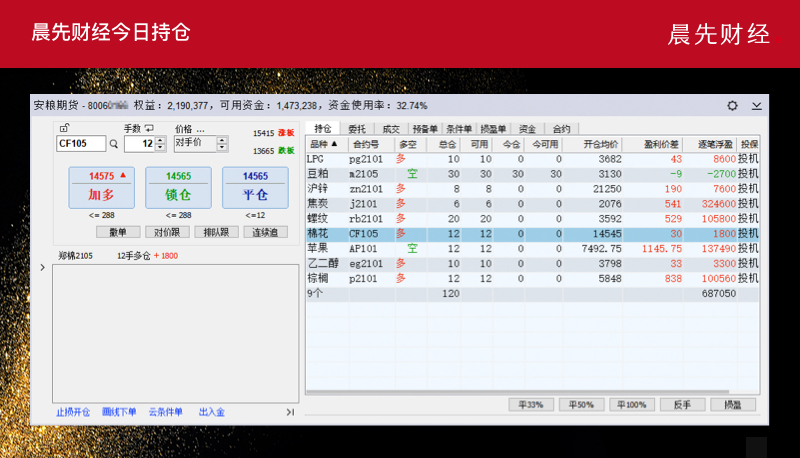Open the 止损开仓 link
This screenshot has height=458, width=800.
73,412
